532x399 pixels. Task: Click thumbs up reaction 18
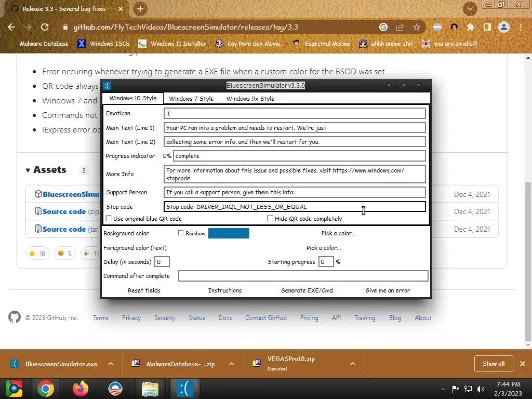click(x=37, y=254)
